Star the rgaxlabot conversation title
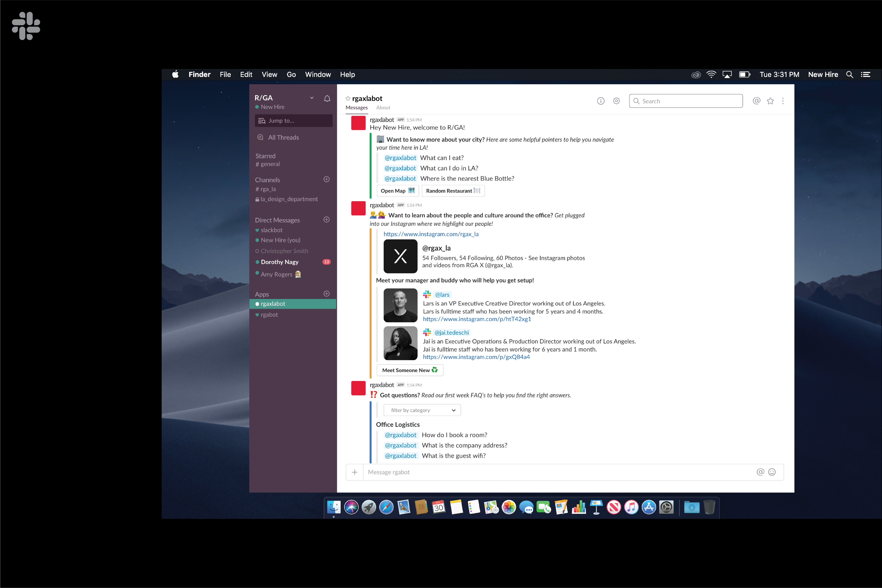Image resolution: width=882 pixels, height=588 pixels. (x=348, y=98)
